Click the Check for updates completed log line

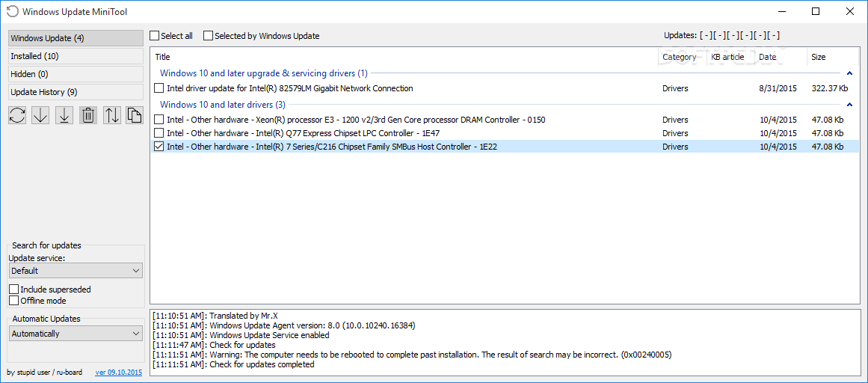pos(233,364)
